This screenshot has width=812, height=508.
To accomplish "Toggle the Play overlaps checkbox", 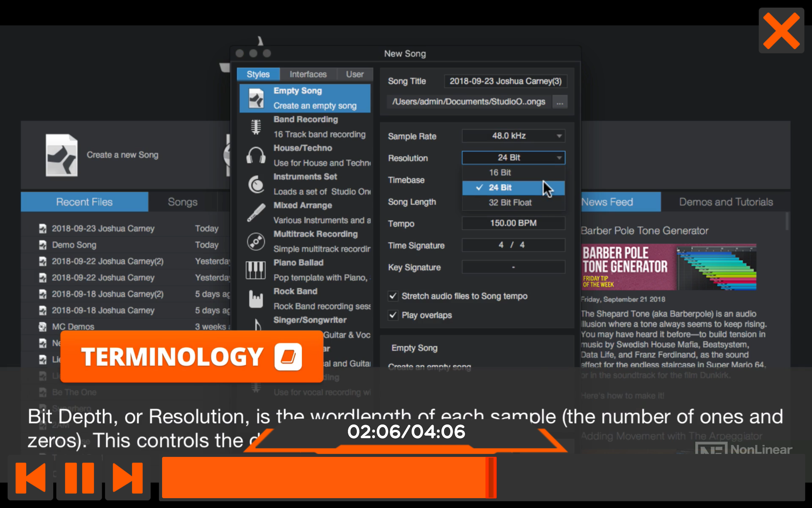I will pos(393,315).
